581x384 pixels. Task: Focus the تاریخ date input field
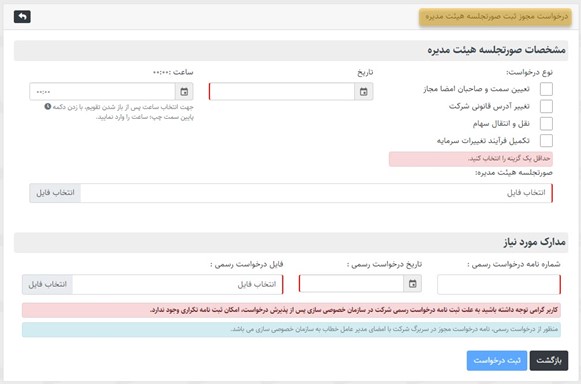282,92
